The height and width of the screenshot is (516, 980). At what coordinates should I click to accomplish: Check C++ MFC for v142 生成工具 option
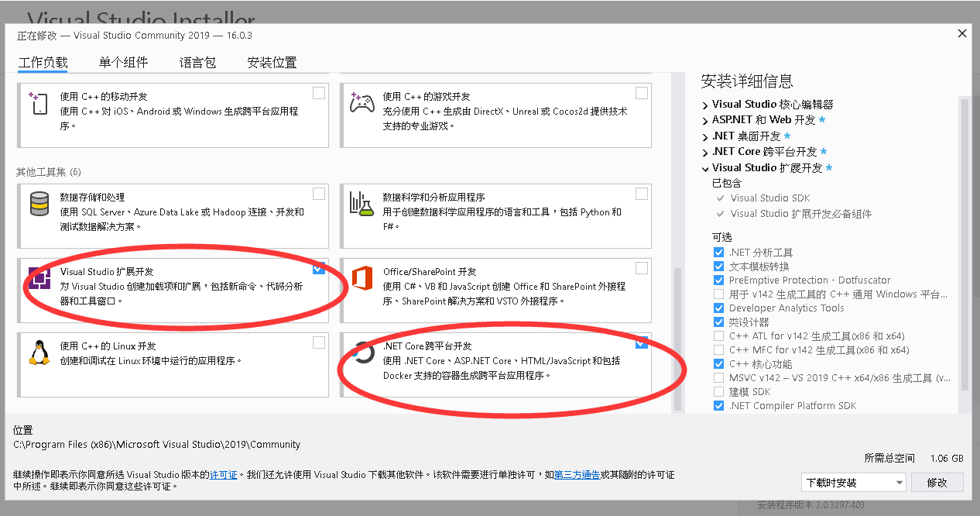[719, 350]
